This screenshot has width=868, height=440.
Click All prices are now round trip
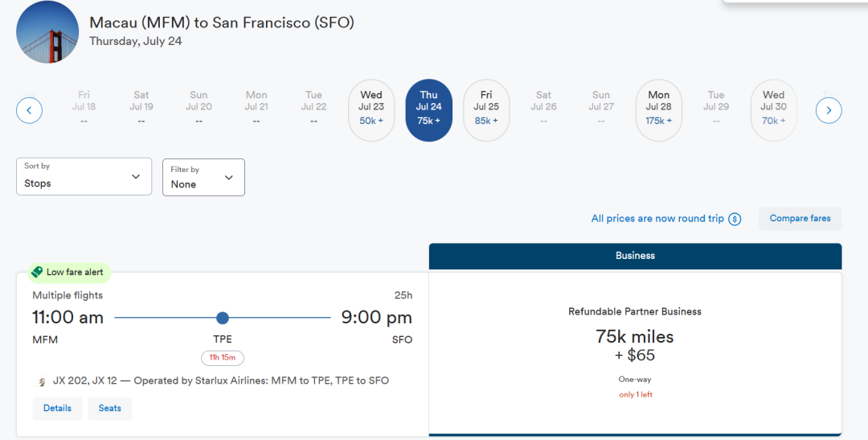tap(657, 219)
